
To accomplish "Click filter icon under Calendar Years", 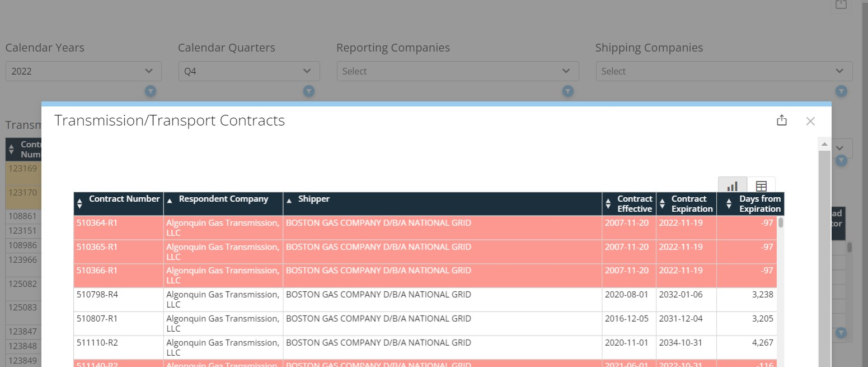I will 151,91.
